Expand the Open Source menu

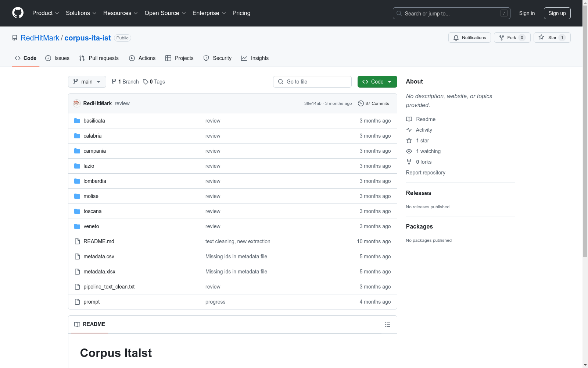(165, 13)
